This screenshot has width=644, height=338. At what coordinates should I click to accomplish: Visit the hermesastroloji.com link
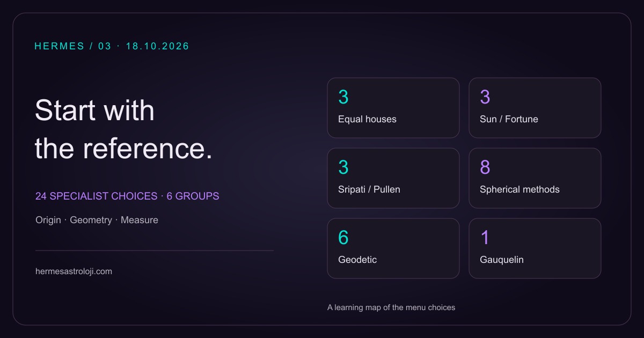[74, 271]
